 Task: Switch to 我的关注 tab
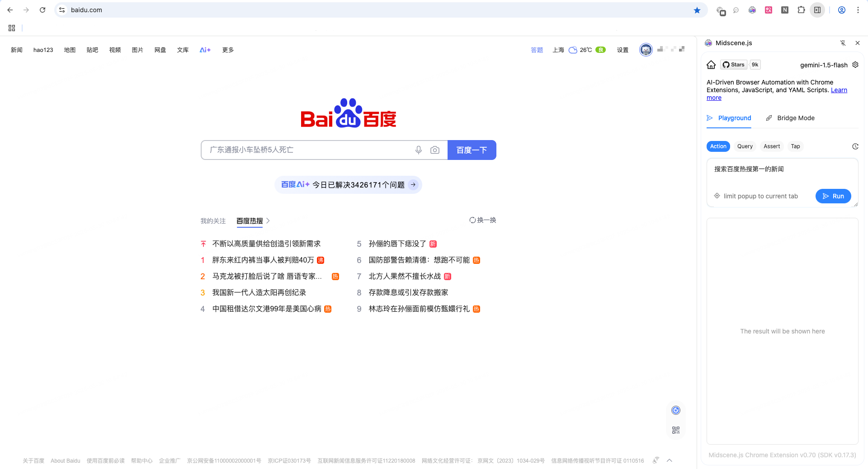pos(213,221)
